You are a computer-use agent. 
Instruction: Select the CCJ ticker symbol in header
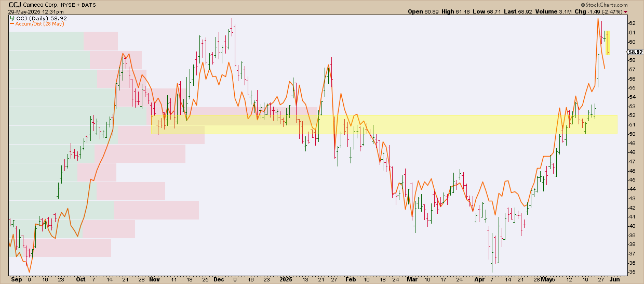pos(14,4)
